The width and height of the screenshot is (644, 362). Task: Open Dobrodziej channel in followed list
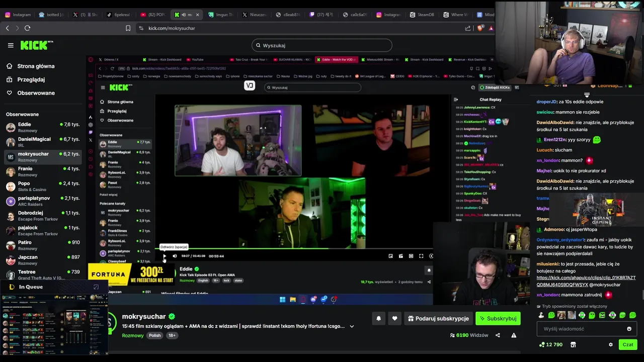(43, 216)
